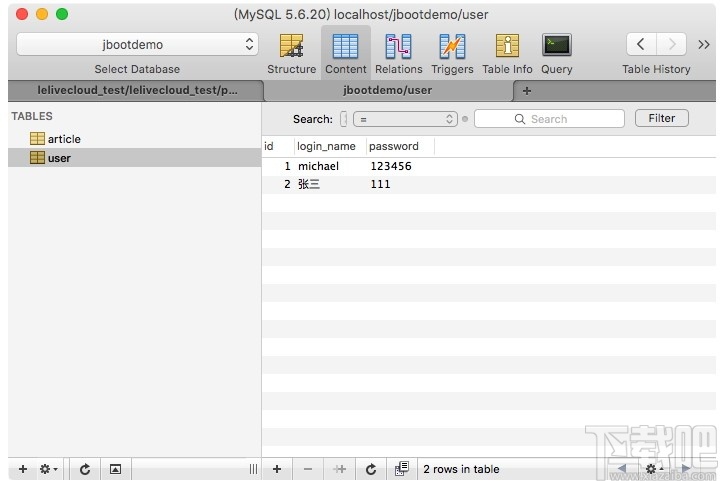720x481 pixels.
Task: Add a new connection tab
Action: pos(527,91)
